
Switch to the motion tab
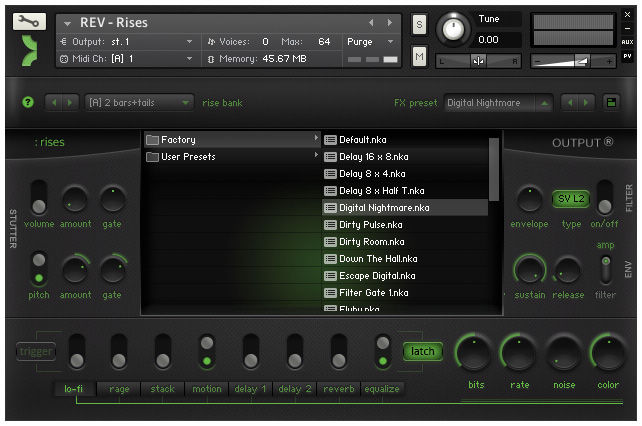click(207, 389)
